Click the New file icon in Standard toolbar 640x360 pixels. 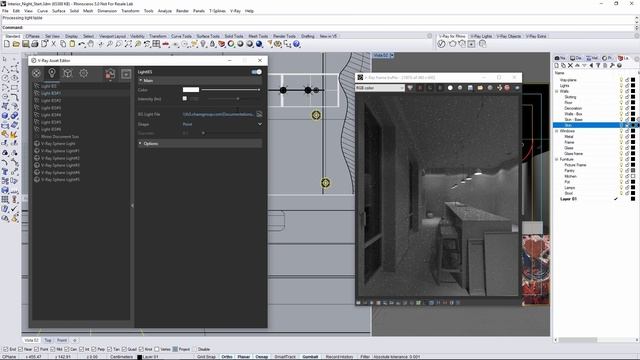(7, 44)
